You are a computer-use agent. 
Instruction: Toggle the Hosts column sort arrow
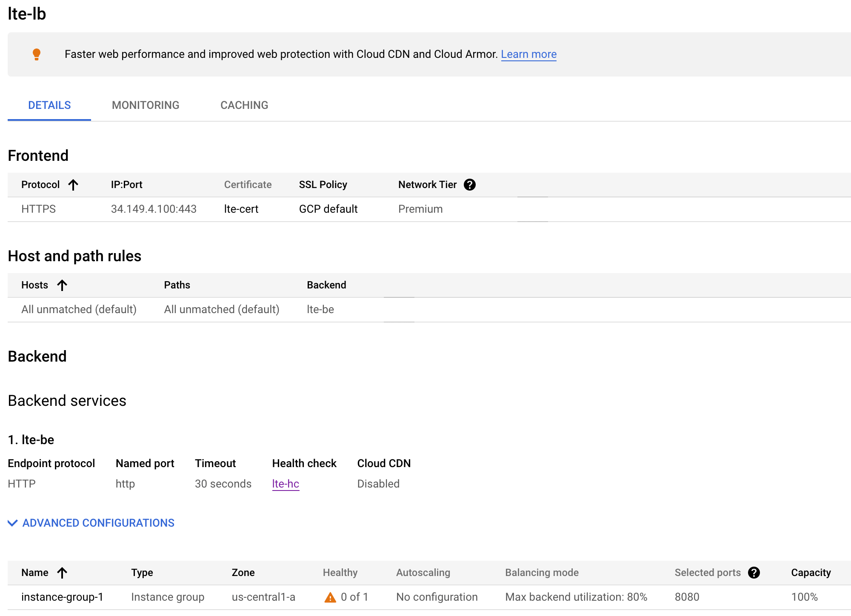(62, 285)
